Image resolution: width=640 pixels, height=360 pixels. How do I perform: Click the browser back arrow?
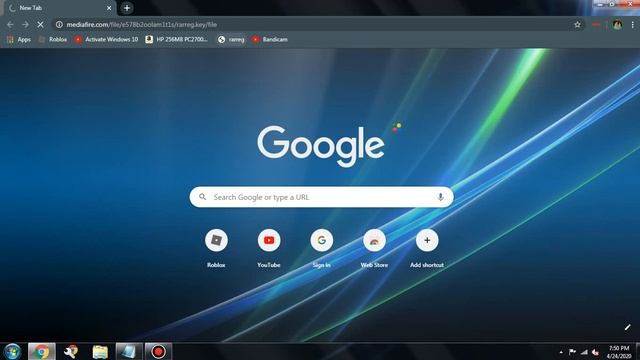(x=10, y=24)
